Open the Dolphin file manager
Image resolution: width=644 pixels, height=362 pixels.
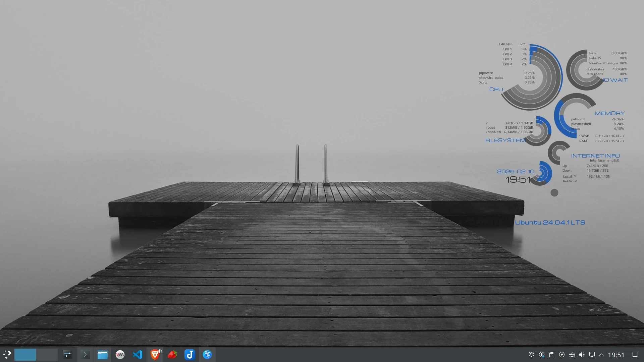pos(103,355)
